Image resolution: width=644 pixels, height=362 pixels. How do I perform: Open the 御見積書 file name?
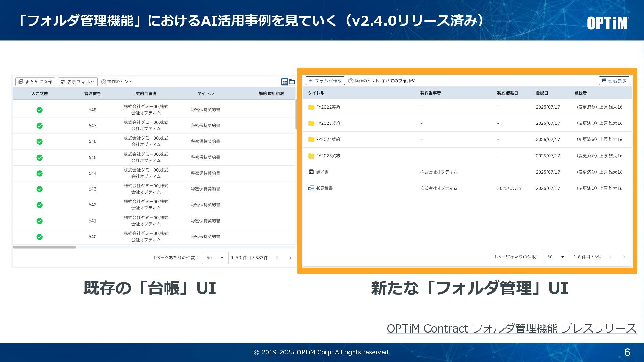324,188
